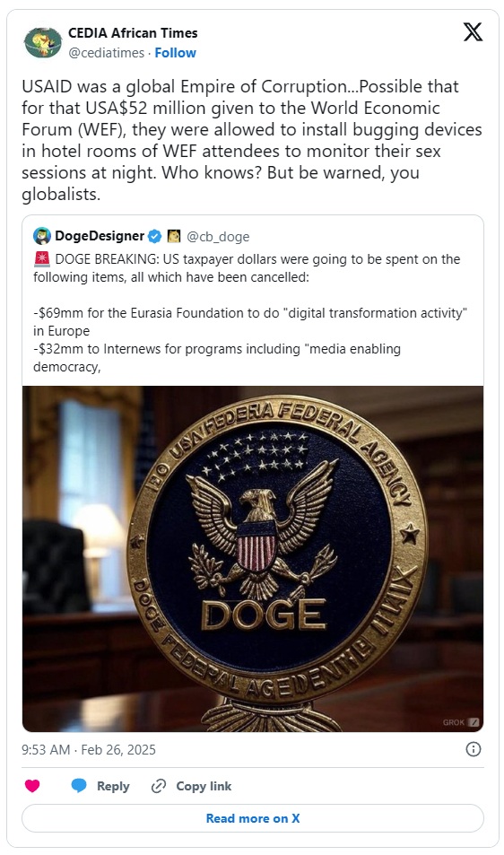The image size is (504, 855).
Task: Open the 9:53 AM Feb 26, 2025 timestamp
Action: (x=89, y=750)
